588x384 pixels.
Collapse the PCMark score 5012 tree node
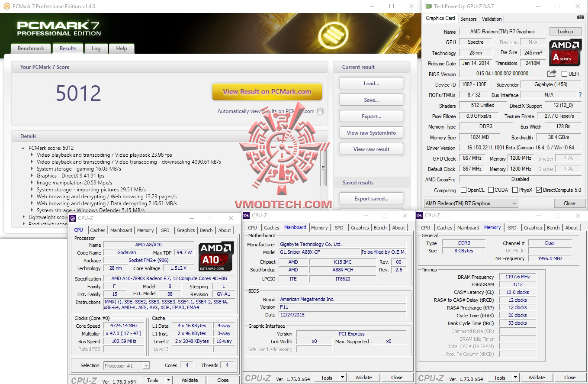23,148
